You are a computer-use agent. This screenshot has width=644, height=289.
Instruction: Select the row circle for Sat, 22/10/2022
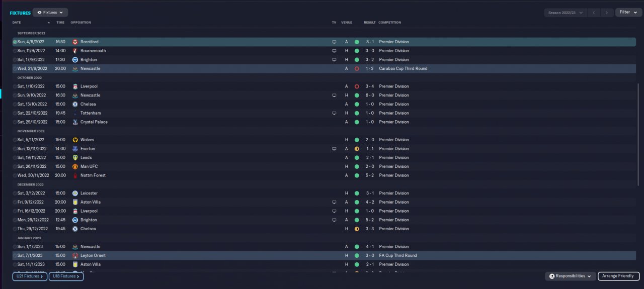15,113
